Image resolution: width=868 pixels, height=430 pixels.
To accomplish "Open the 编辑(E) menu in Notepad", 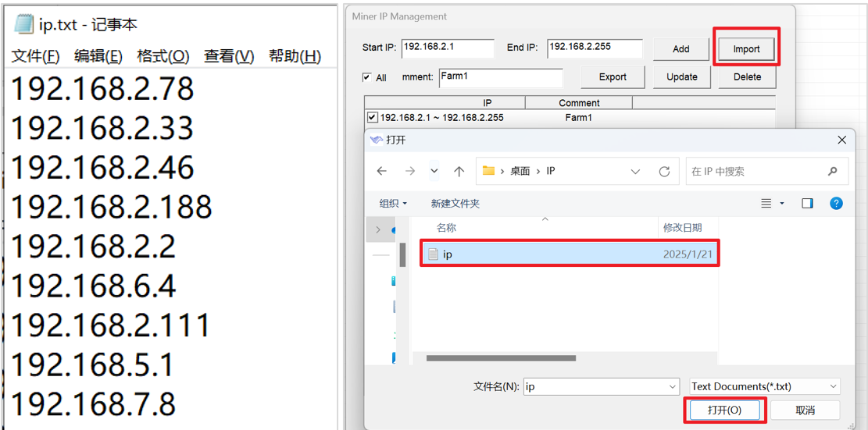I will click(98, 56).
